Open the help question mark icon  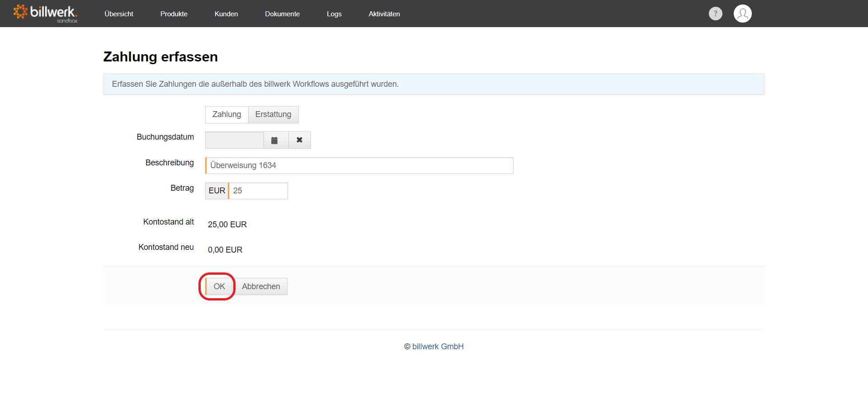coord(715,14)
